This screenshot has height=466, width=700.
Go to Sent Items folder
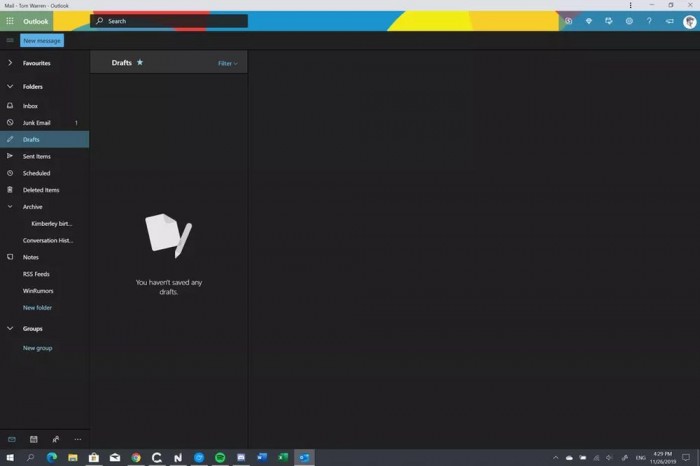pyautogui.click(x=37, y=156)
